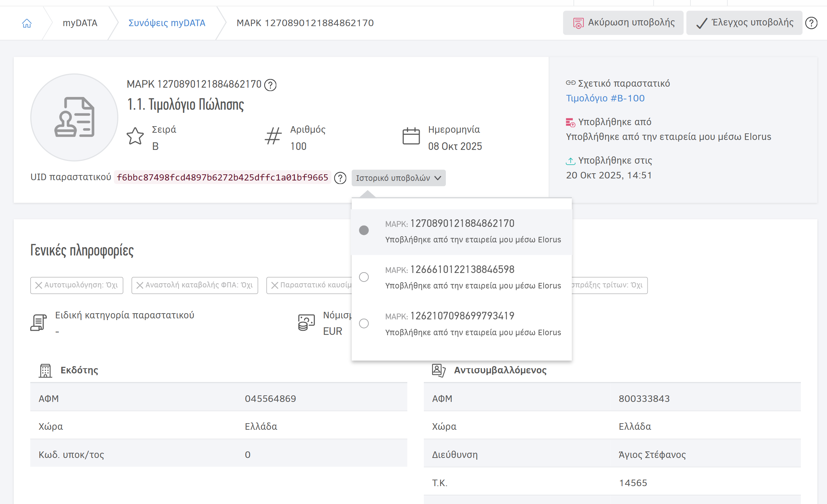Screen dimensions: 827x504
Task: Collapse the Ιστορικό υποβολών dropdown
Action: (x=393, y=178)
